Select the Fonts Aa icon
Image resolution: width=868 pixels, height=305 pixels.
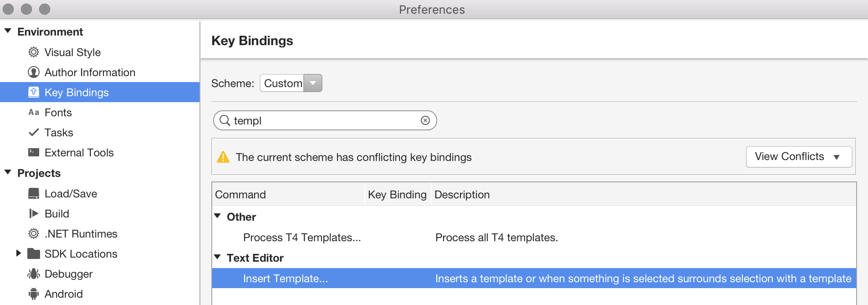coord(33,112)
